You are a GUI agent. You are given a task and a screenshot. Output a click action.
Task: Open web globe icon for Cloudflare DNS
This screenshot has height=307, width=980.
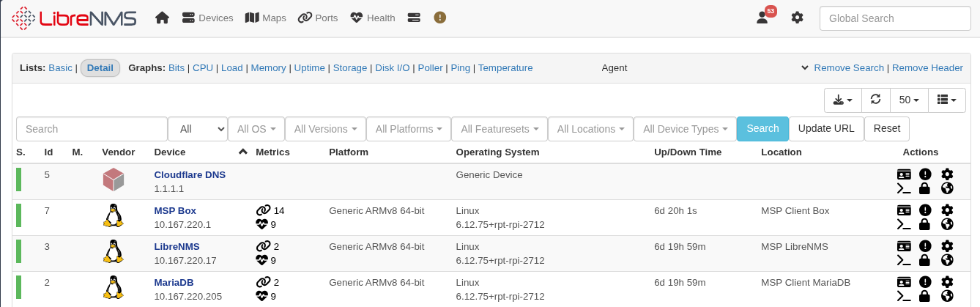947,188
